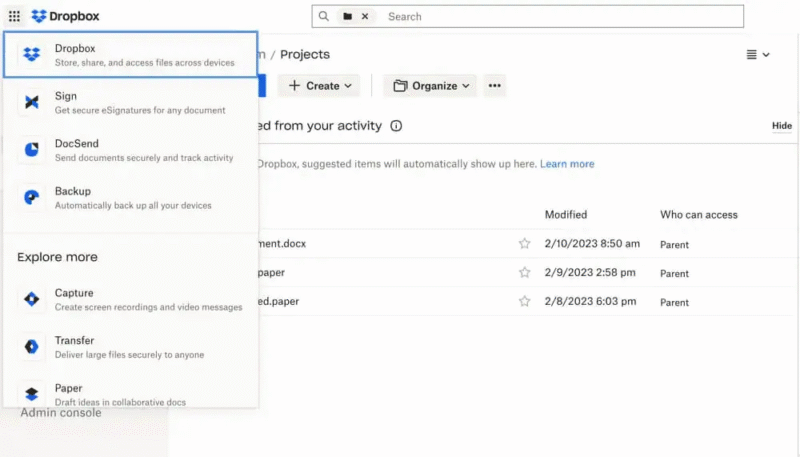This screenshot has height=457, width=800.
Task: Expand the Create dropdown
Action: (319, 86)
